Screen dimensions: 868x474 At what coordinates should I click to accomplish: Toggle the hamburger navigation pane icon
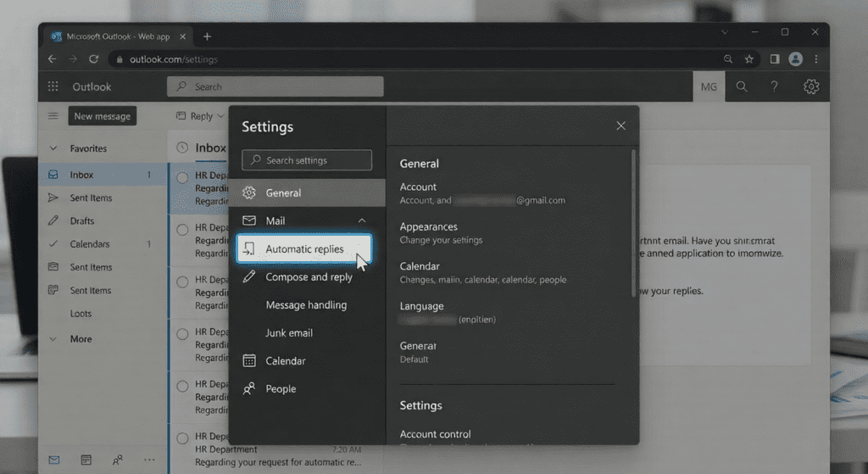[53, 115]
